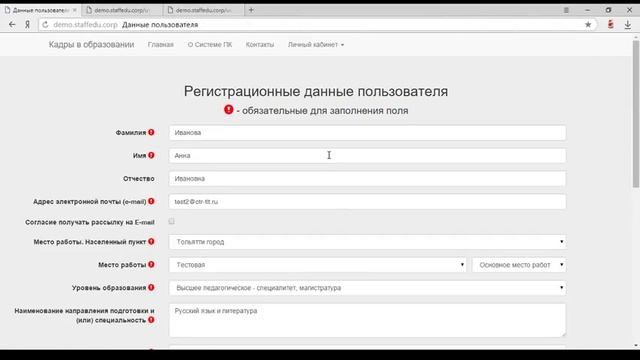640x360 pixels.
Task: Click required icon beside Населенный пункт label
Action: (151, 242)
